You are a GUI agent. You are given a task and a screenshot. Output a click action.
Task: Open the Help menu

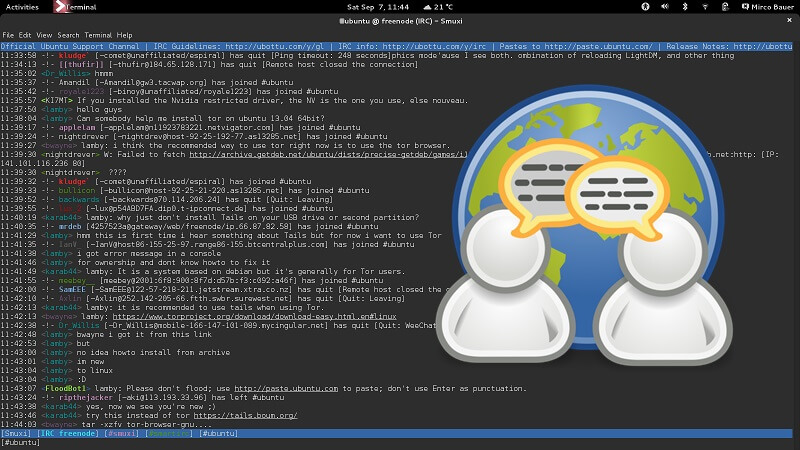click(124, 35)
